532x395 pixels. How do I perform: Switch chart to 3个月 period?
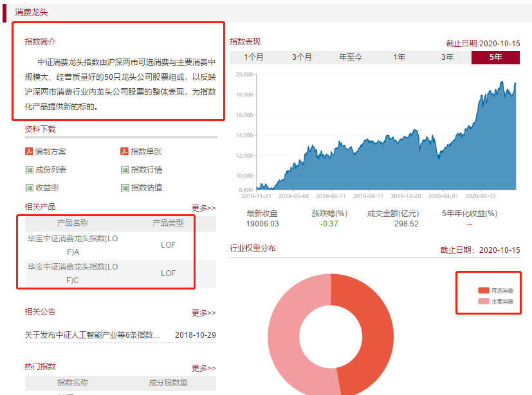pyautogui.click(x=302, y=57)
